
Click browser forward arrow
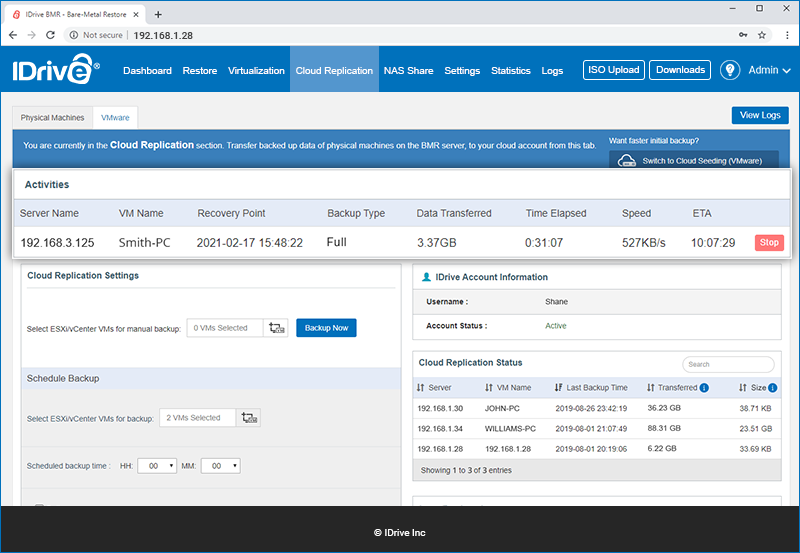coord(32,35)
